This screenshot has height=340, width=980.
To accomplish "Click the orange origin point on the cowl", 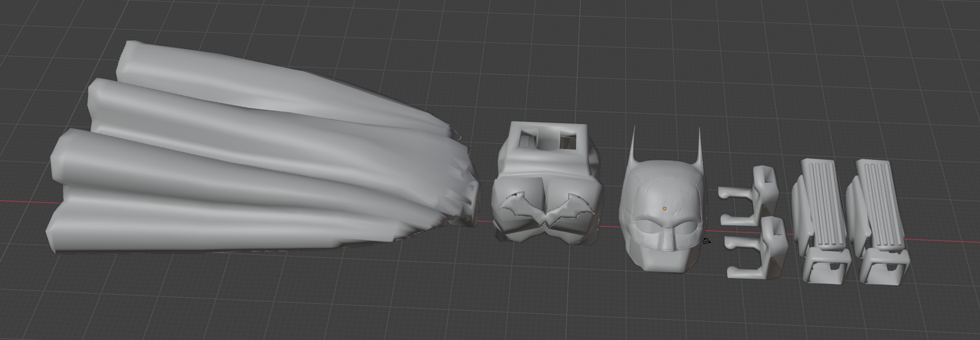I will pyautogui.click(x=665, y=208).
